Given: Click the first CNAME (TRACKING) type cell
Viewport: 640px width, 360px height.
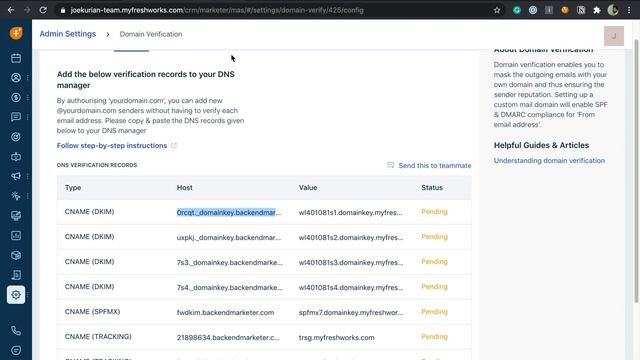Looking at the screenshot, I should click(98, 336).
